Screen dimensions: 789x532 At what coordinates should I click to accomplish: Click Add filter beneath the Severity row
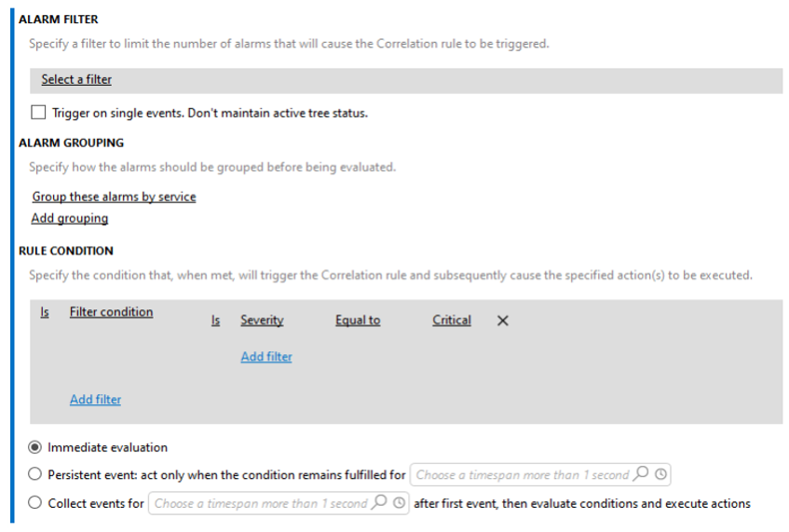click(x=266, y=357)
